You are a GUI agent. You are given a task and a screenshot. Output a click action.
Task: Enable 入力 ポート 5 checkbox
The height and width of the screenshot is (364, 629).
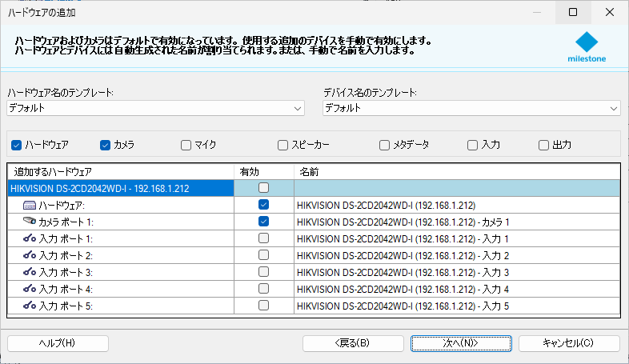263,306
